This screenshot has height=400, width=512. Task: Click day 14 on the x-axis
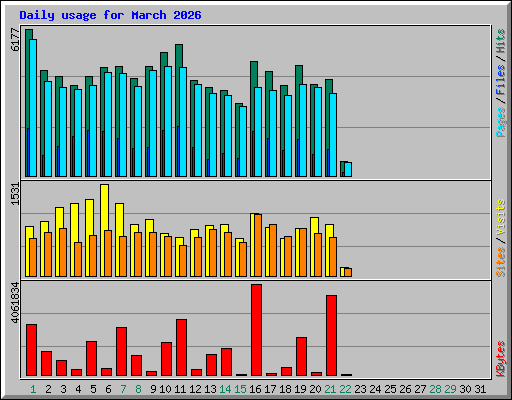pyautogui.click(x=225, y=389)
